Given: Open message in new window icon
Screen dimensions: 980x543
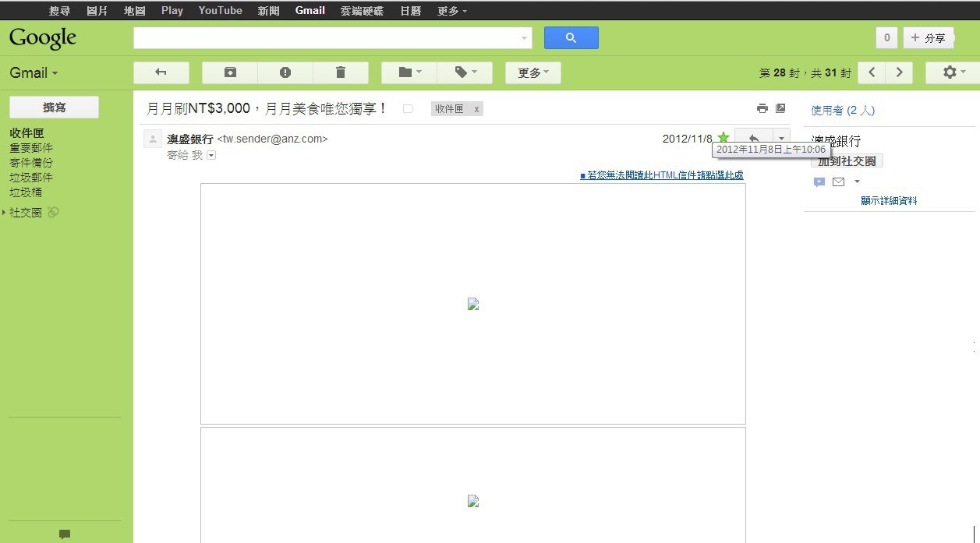Looking at the screenshot, I should tap(780, 108).
